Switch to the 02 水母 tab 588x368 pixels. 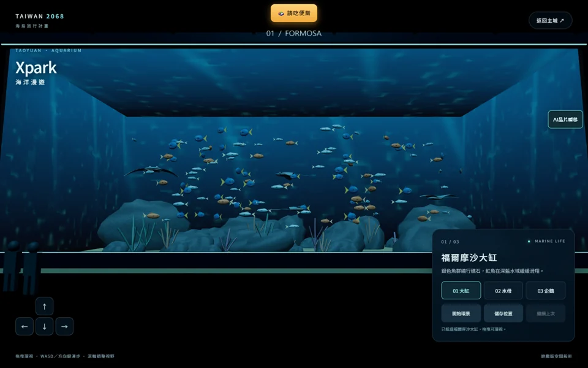tap(503, 291)
